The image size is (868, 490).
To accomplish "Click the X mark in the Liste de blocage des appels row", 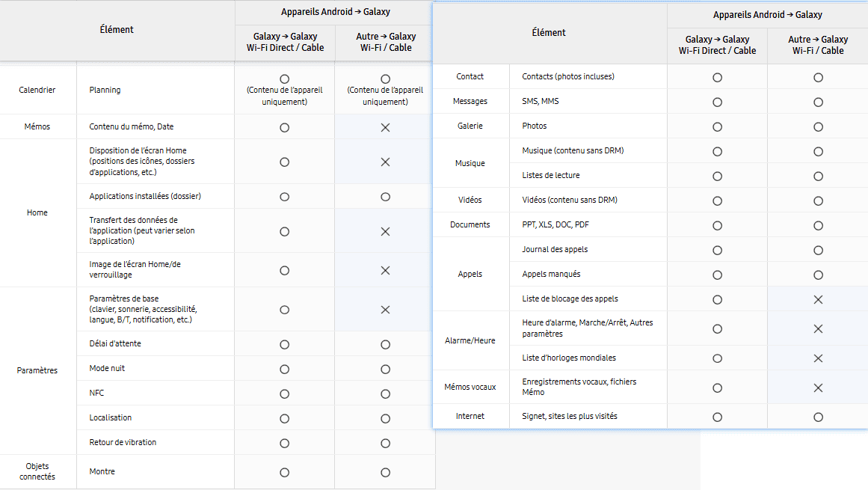I will (x=818, y=299).
